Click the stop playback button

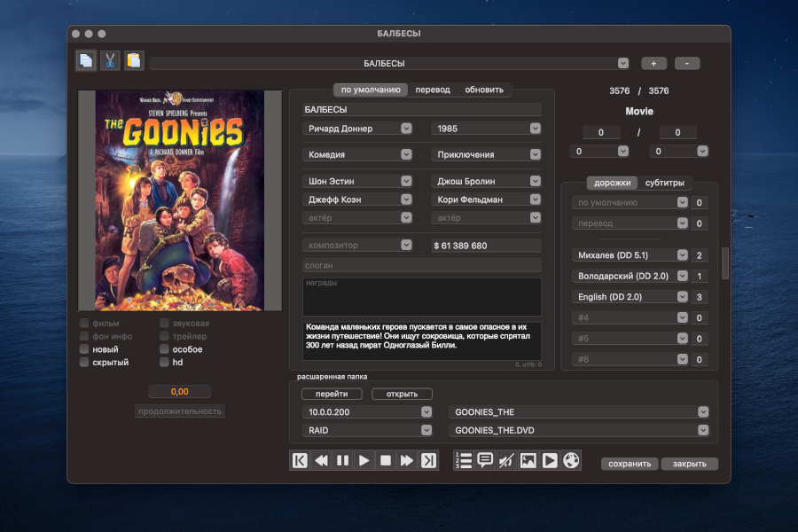tap(386, 461)
